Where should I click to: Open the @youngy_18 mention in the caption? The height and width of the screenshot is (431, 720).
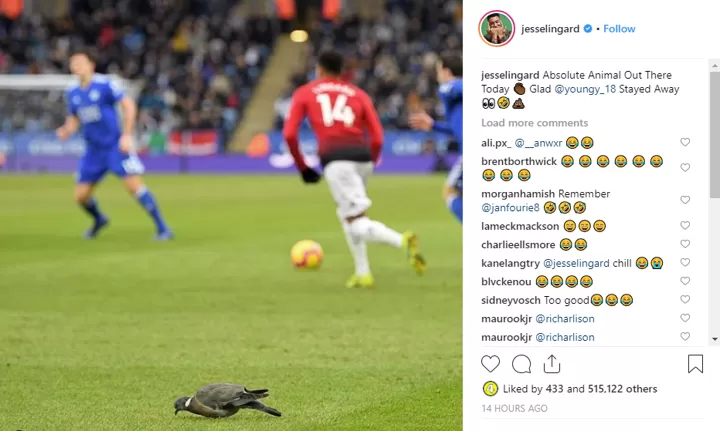585,89
